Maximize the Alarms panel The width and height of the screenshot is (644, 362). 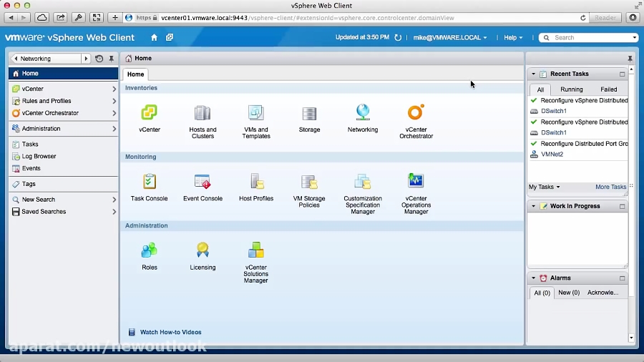(x=623, y=278)
